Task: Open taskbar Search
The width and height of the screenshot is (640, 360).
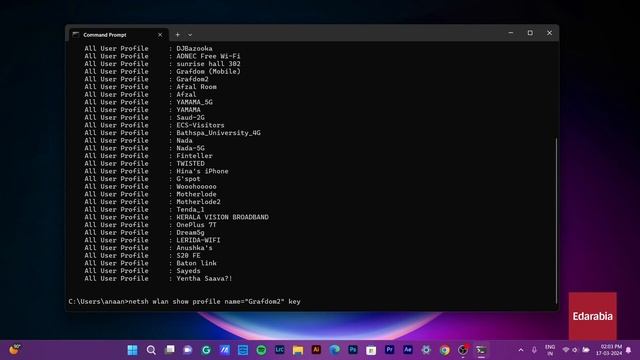Action: 151,350
